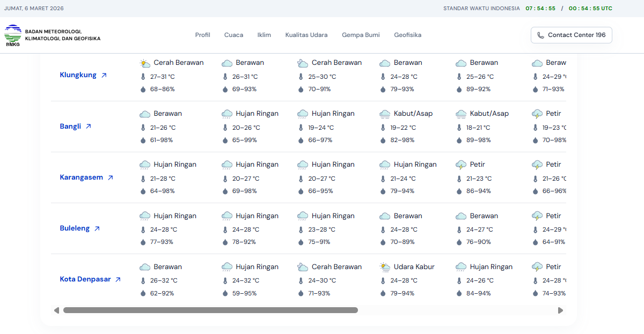The height and width of the screenshot is (334, 644).
Task: Click the first Kabut/Asap fog icon in Bangli row
Action: point(384,114)
